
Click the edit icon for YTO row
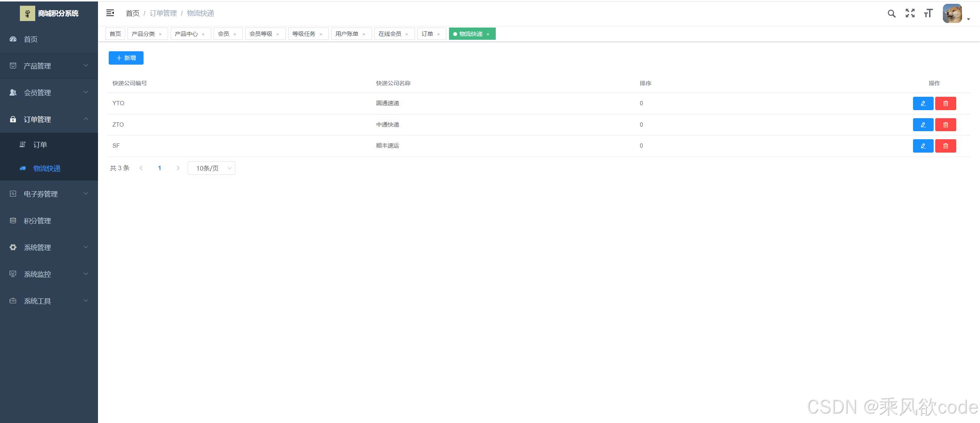click(923, 103)
